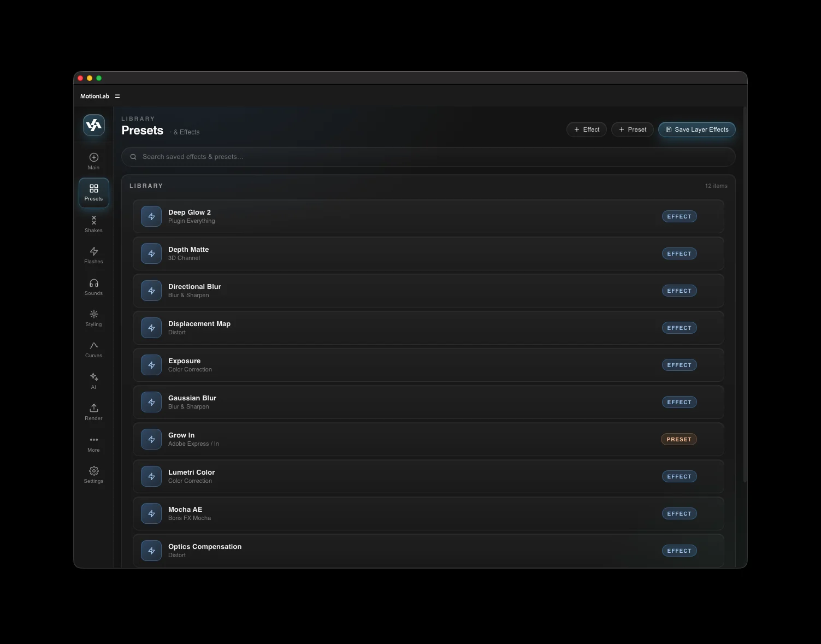Open the Curves section
821x644 pixels.
pos(94,349)
